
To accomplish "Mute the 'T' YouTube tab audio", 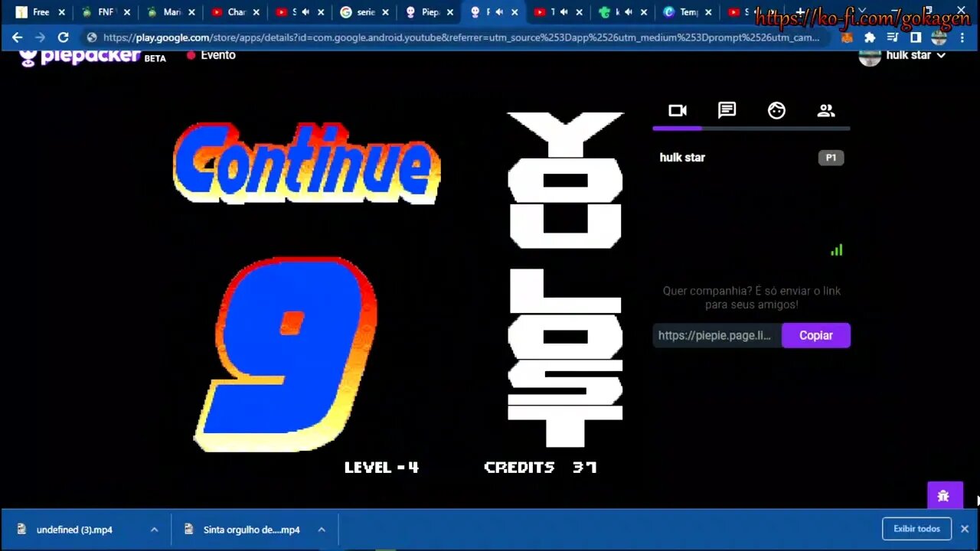I will pyautogui.click(x=564, y=12).
